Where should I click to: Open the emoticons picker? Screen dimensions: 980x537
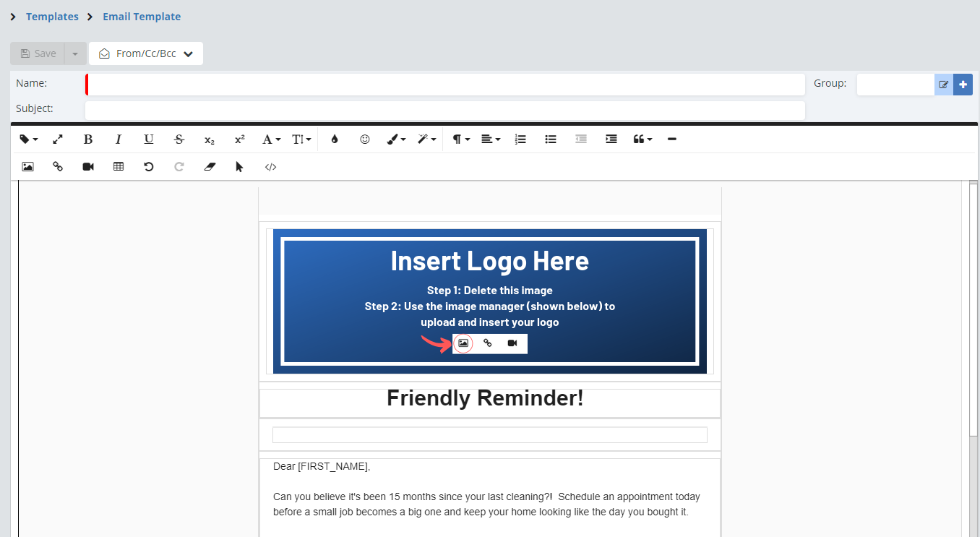[x=365, y=139]
